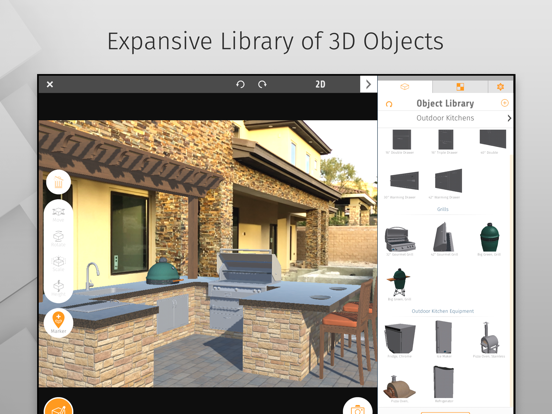Redo the last undone action
Screen dimensions: 552x414
262,84
